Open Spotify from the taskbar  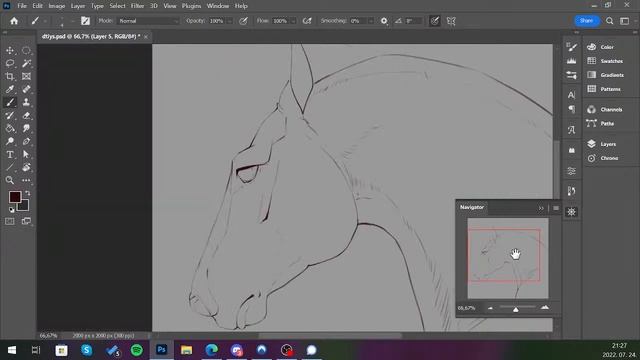[x=137, y=350]
